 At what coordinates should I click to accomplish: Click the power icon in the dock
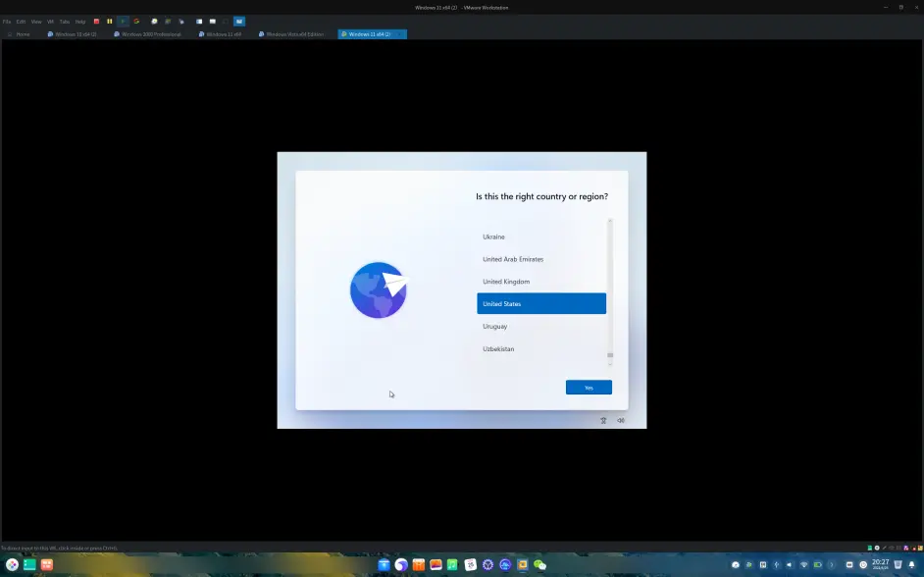point(863,564)
